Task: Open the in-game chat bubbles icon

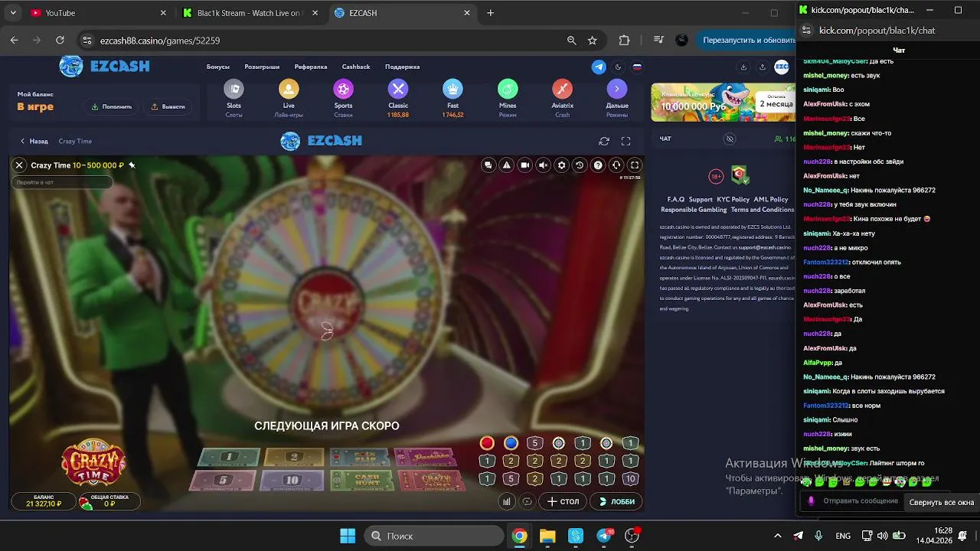Action: point(488,165)
